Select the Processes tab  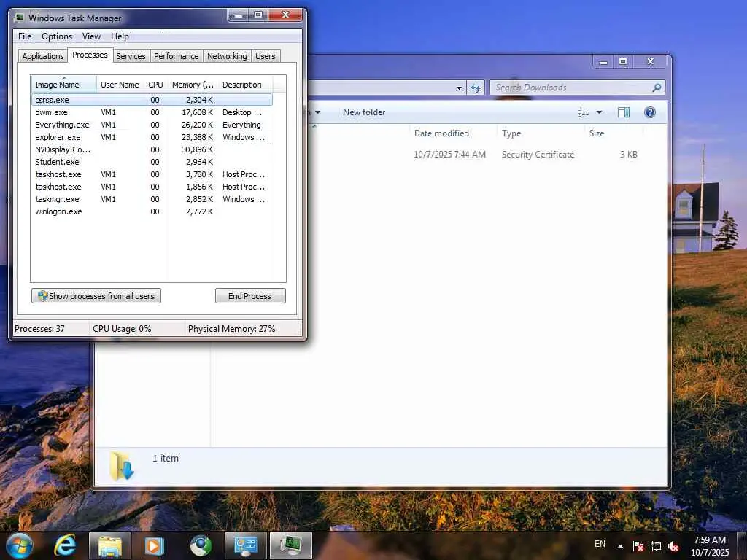(x=90, y=55)
